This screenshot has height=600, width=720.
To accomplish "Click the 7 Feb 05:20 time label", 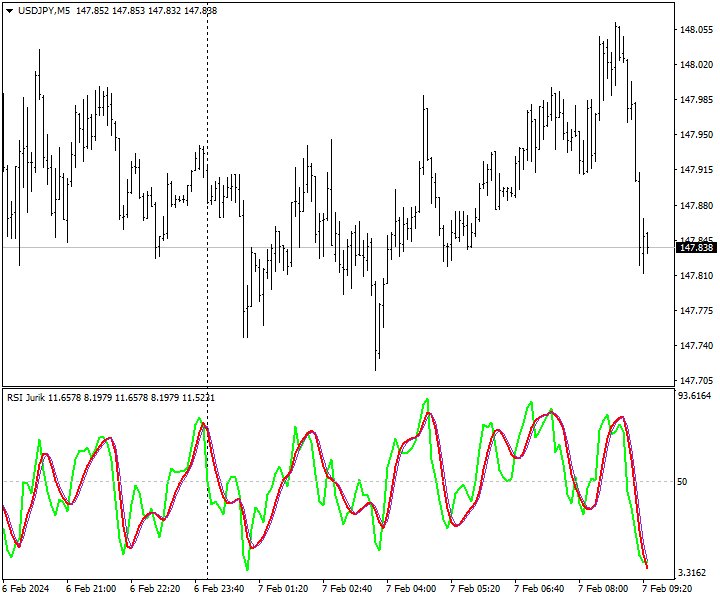I will coord(475,589).
